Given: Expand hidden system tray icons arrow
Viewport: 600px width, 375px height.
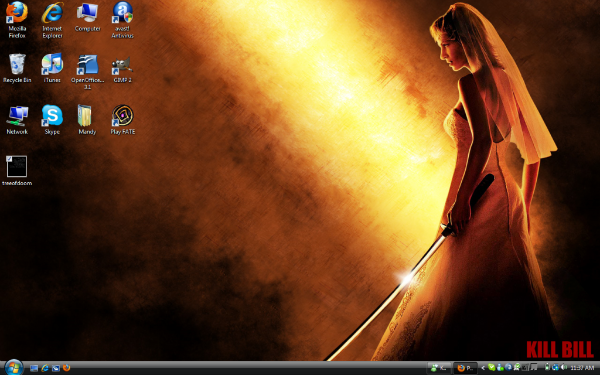Looking at the screenshot, I should (483, 368).
